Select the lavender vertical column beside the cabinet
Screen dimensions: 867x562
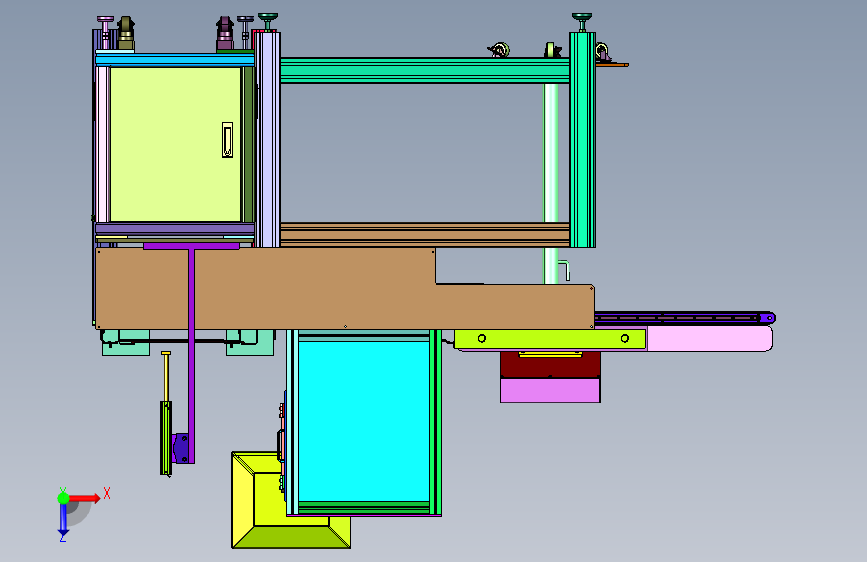coord(268,139)
